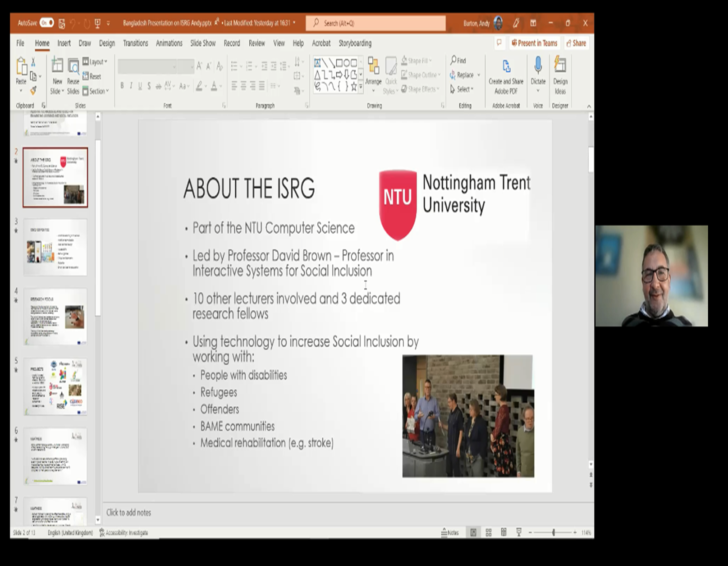728x566 pixels.
Task: Adjust the zoom slider in status bar
Action: [x=553, y=533]
